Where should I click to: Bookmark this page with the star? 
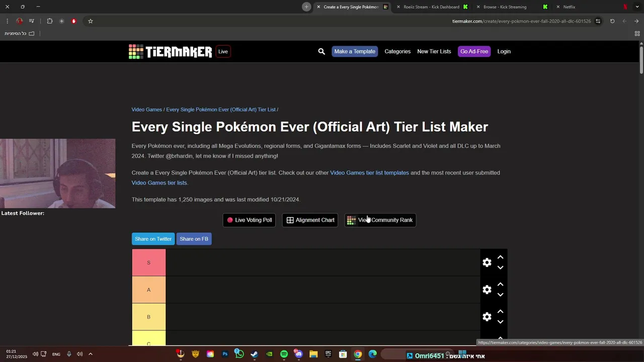(x=91, y=21)
